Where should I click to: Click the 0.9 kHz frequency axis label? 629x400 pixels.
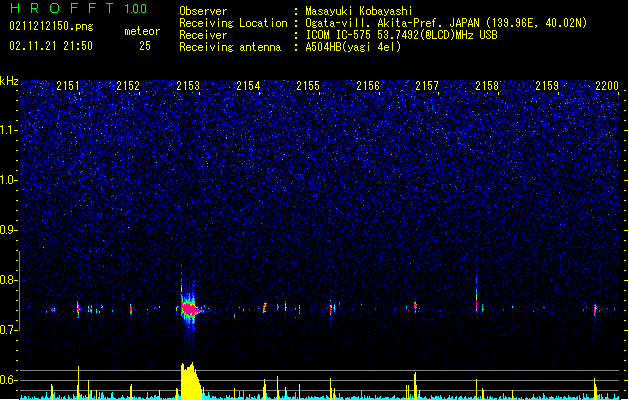coord(9,230)
